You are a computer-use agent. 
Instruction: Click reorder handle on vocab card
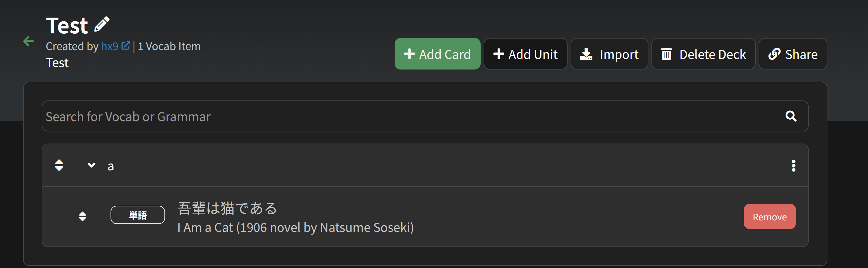[83, 216]
